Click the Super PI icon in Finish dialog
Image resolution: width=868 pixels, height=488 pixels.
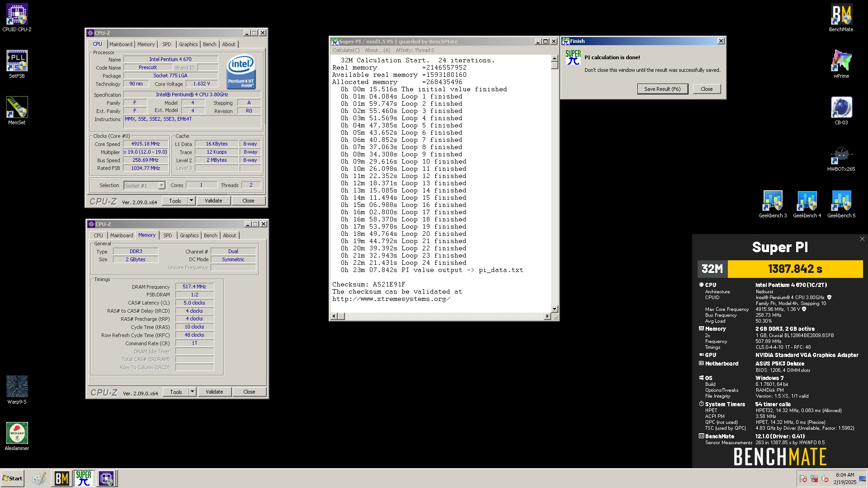(x=573, y=57)
